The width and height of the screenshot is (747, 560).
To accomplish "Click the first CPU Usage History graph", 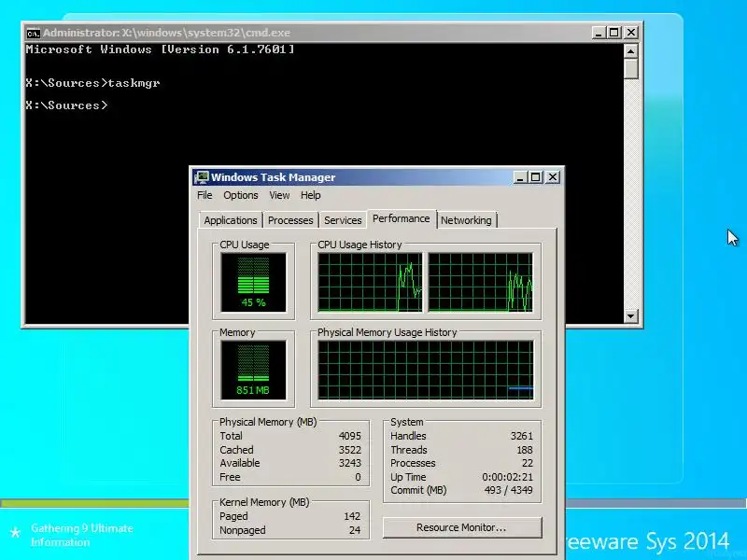I will pos(370,283).
